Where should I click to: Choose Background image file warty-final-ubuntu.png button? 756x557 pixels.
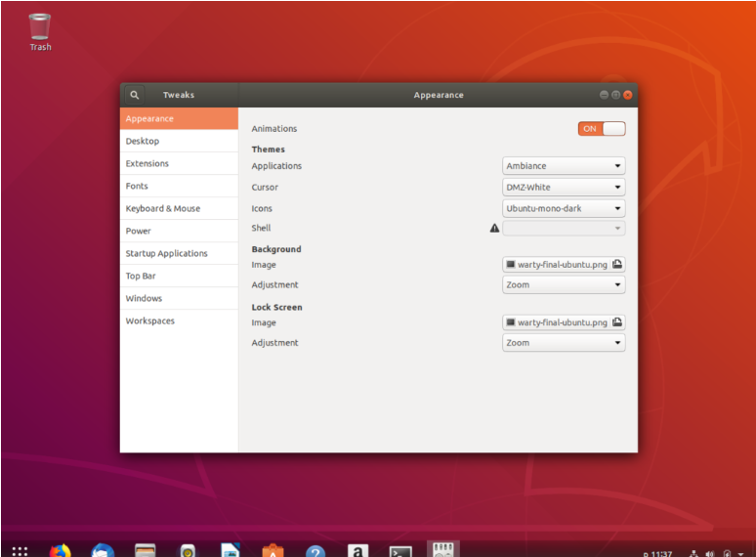point(564,264)
